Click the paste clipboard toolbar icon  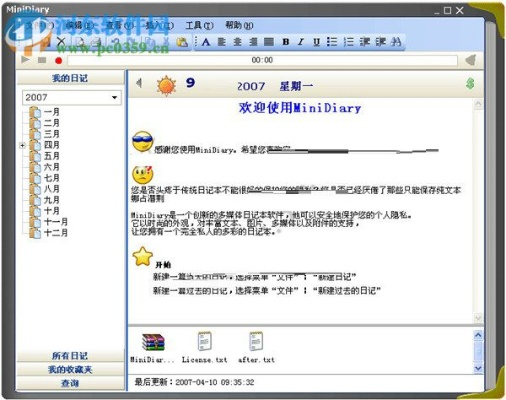click(x=182, y=42)
